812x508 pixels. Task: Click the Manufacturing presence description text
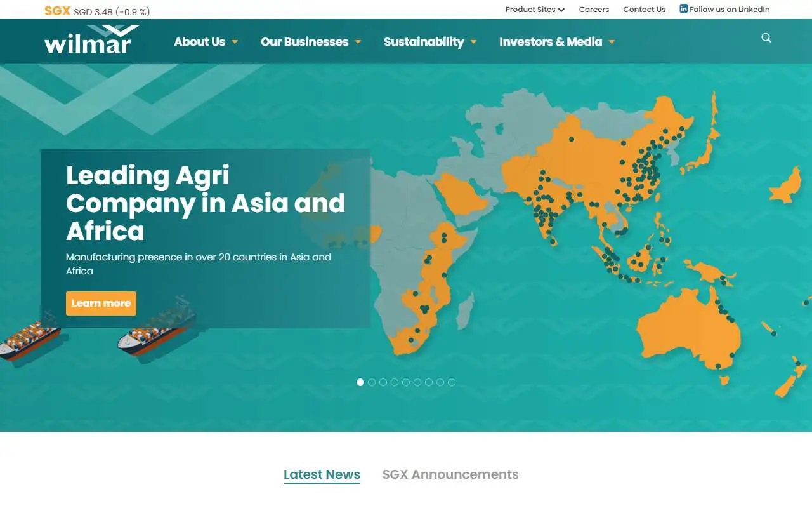click(x=199, y=264)
